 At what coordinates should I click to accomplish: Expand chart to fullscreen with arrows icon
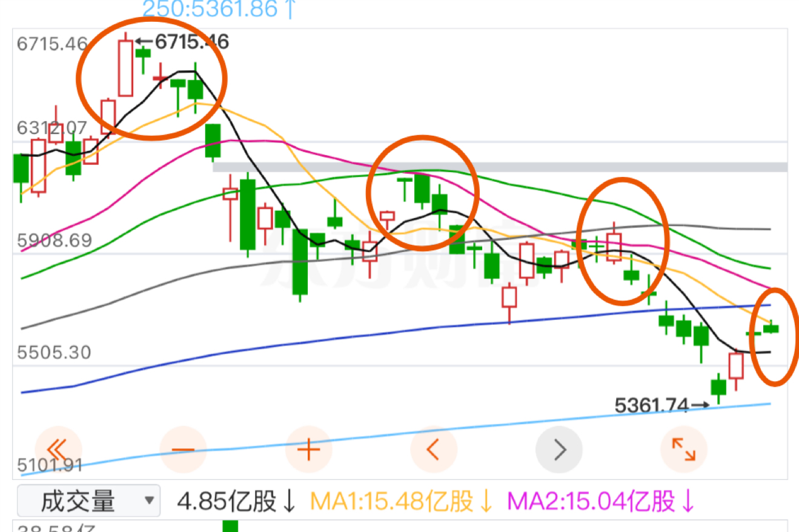[684, 450]
